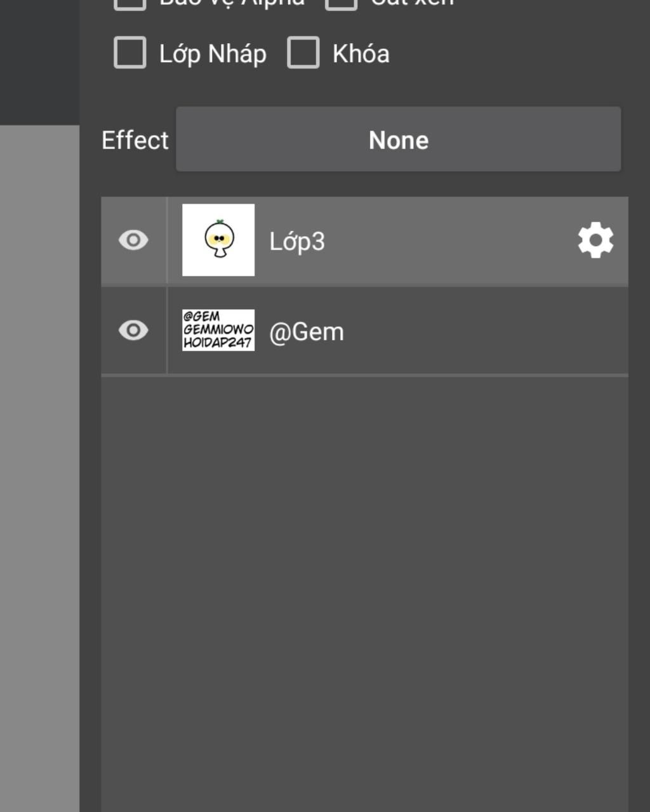Click empty space below the layer list
The width and height of the screenshot is (650, 812).
(x=364, y=594)
